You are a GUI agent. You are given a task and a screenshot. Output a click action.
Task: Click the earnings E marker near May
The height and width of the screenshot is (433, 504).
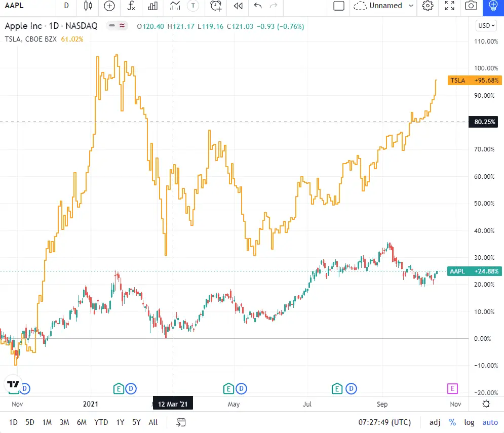click(x=228, y=388)
